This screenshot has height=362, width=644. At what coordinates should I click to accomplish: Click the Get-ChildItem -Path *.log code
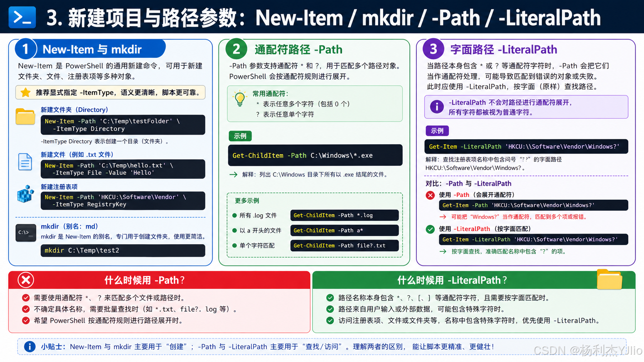[344, 215]
